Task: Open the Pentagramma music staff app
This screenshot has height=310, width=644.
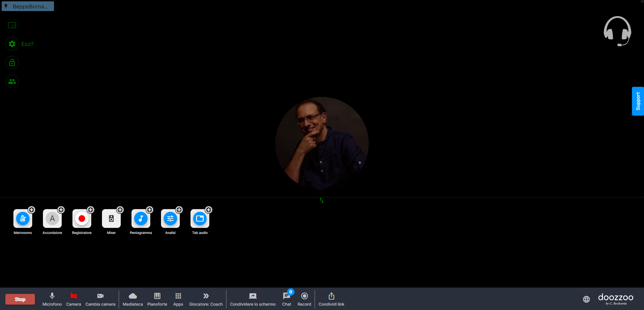Action: coord(141,219)
